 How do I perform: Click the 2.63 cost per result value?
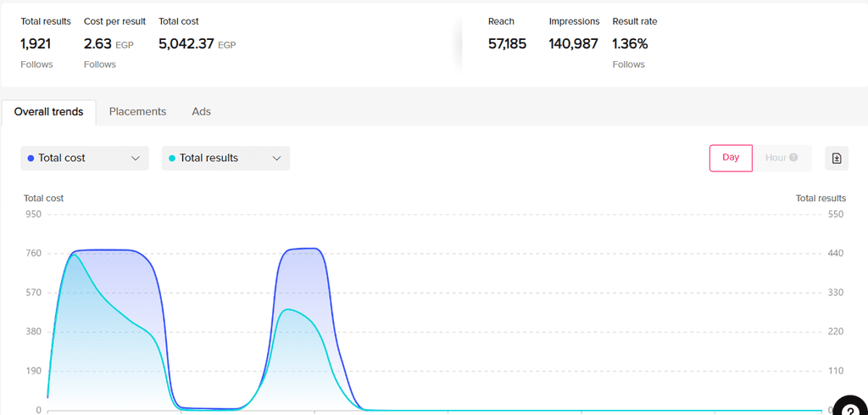point(97,44)
